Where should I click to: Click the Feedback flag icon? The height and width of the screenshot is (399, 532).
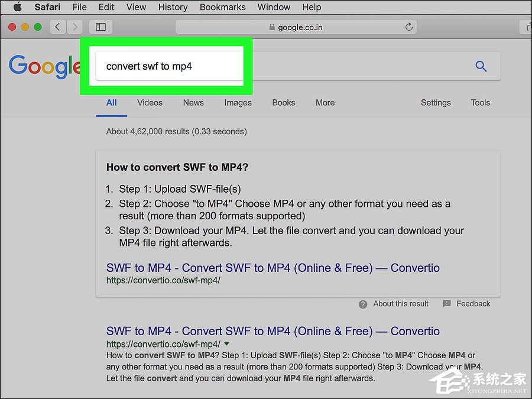(447, 304)
